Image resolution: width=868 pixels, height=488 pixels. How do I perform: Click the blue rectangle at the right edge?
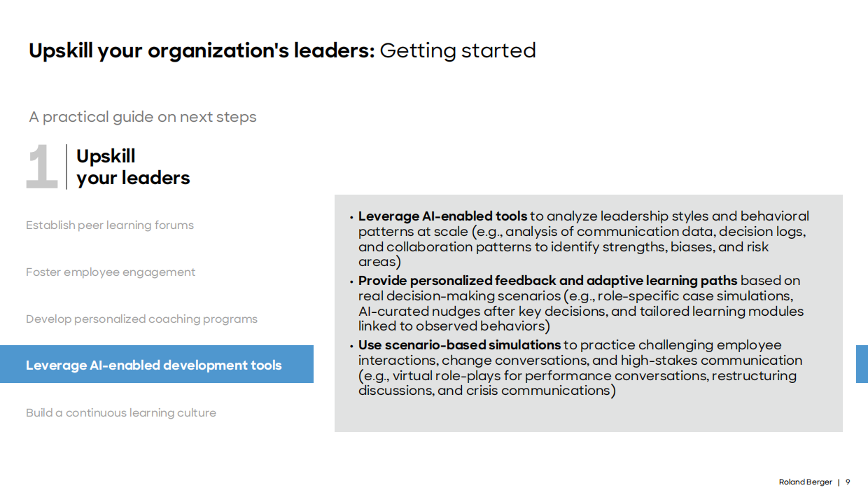862,364
